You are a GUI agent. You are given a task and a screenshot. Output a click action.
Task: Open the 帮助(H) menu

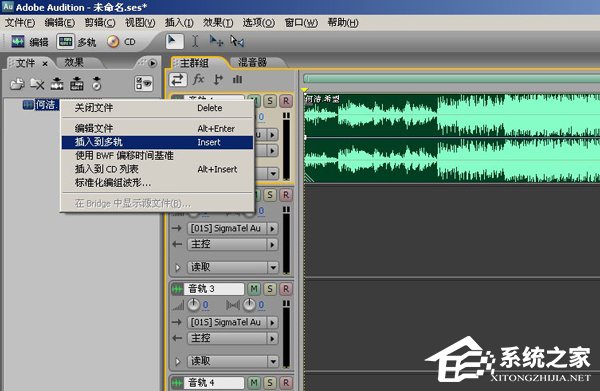click(x=343, y=23)
